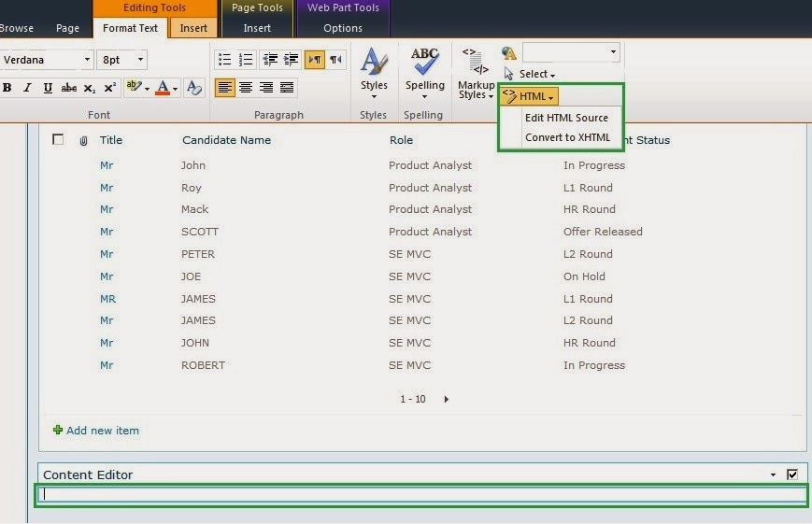Insert numbered list
812x524 pixels.
(246, 60)
